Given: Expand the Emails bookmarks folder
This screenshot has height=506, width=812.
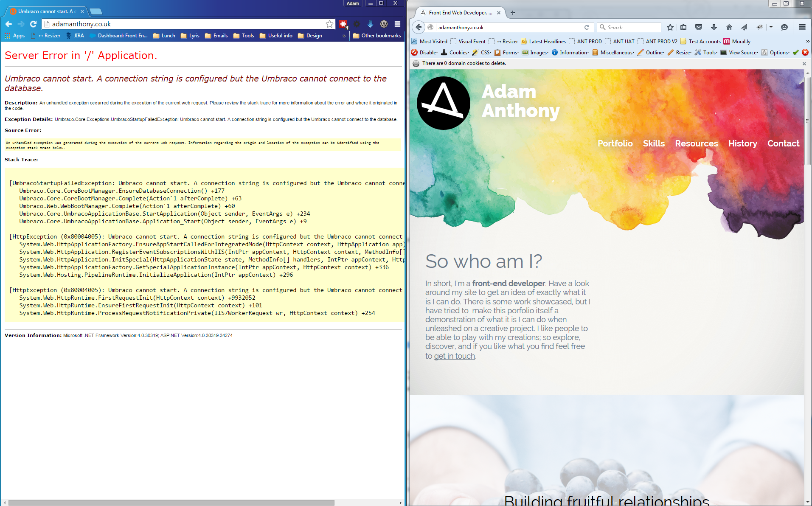Looking at the screenshot, I should coord(216,36).
